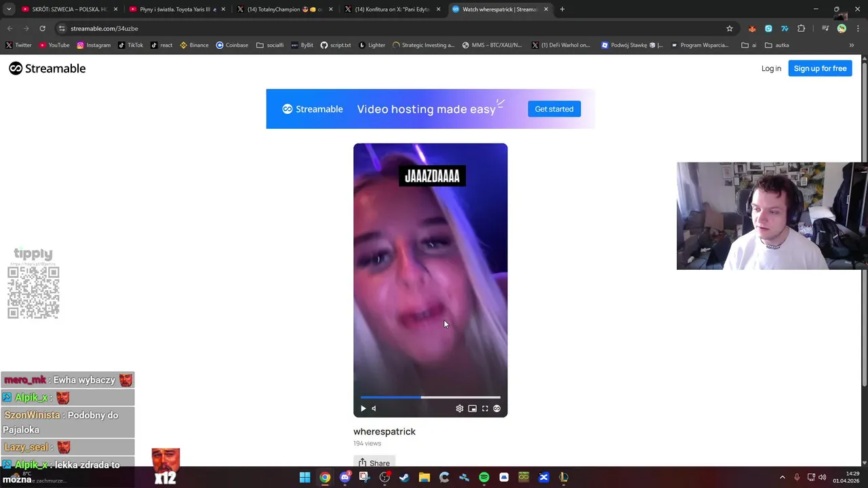This screenshot has width=868, height=488.
Task: Expand the autka bookmarks folder
Action: click(x=777, y=45)
